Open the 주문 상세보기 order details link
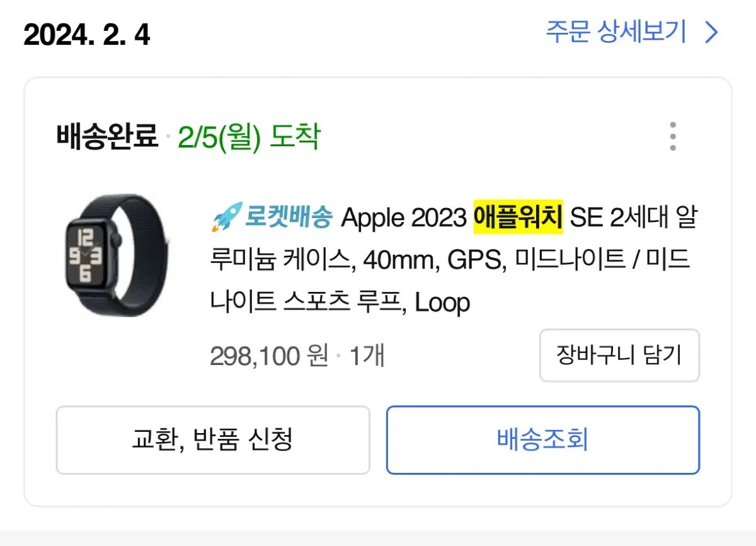 [616, 32]
